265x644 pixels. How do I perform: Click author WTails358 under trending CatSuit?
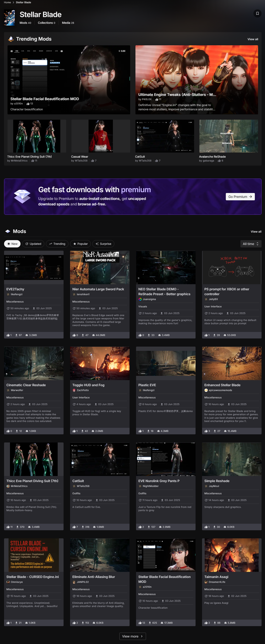145,161
